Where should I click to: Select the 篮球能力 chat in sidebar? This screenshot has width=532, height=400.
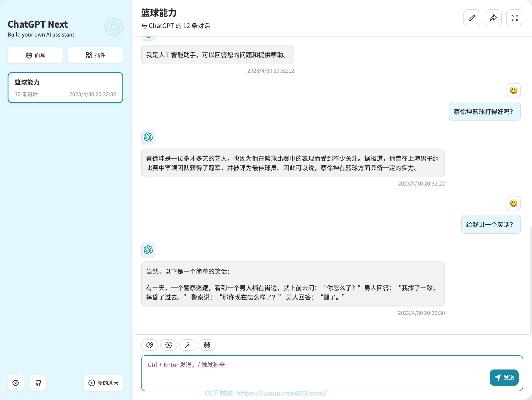65,88
